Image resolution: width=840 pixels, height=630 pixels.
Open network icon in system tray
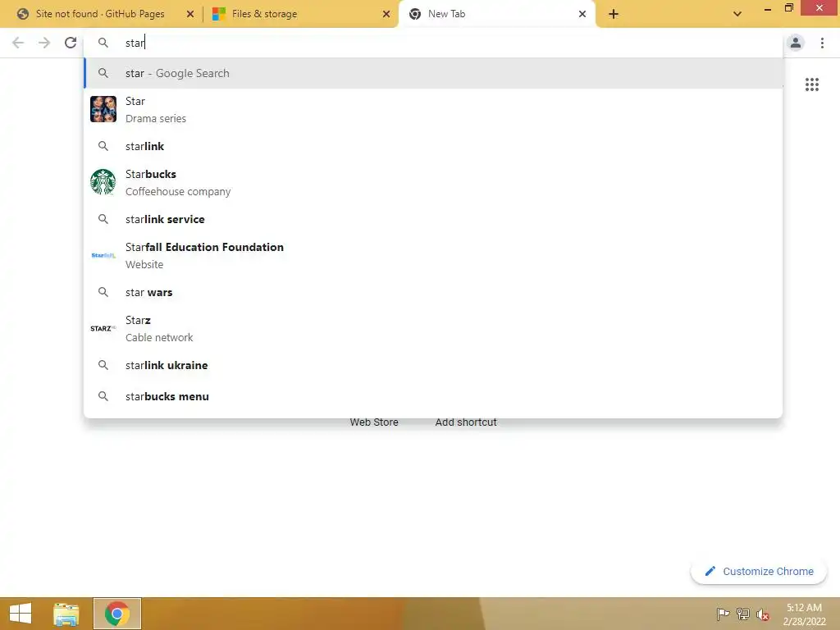(742, 614)
